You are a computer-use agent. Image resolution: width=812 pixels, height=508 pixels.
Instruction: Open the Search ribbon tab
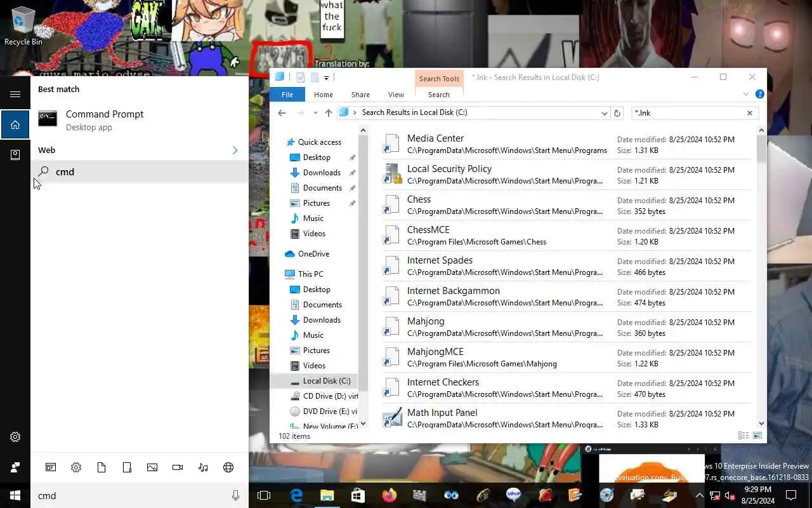[439, 95]
